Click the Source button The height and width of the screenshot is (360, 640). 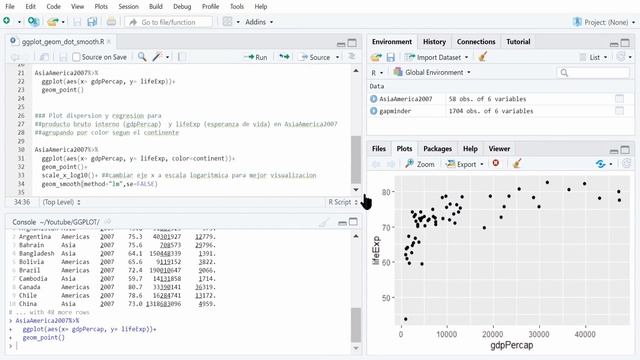pos(316,57)
